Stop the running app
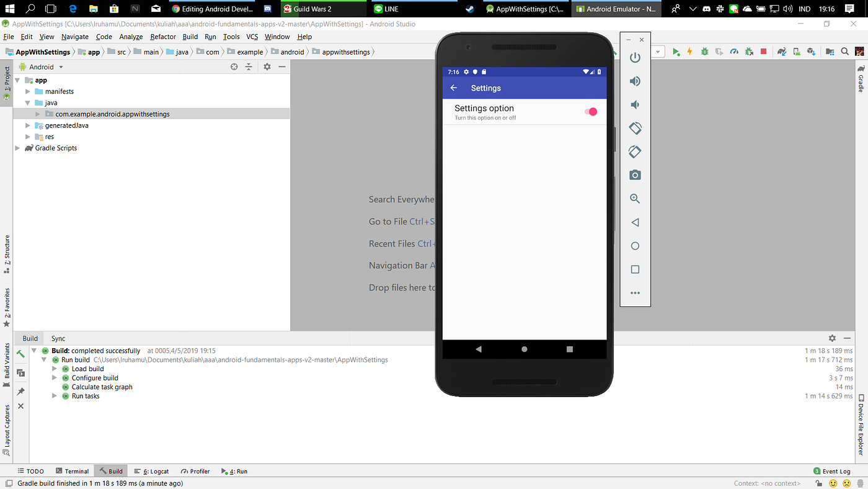The image size is (868, 489). (x=763, y=52)
